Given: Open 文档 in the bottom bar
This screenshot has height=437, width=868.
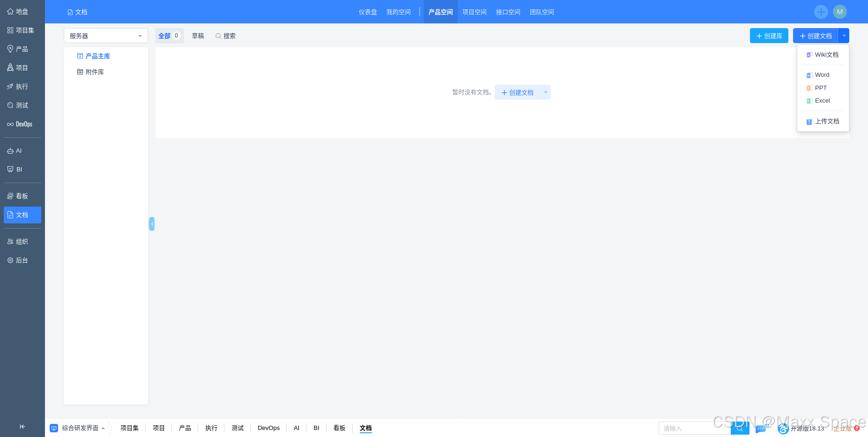Looking at the screenshot, I should coord(365,428).
